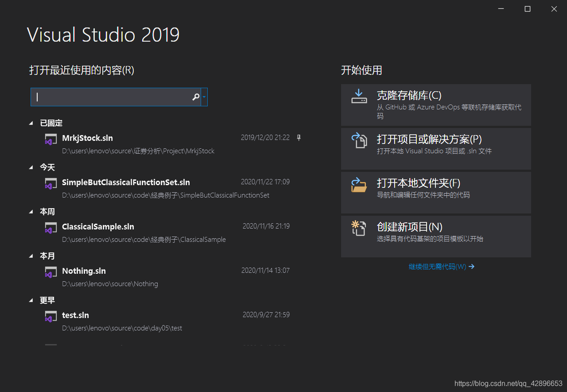Open the search box dropdown arrow
567x392 pixels.
point(204,97)
